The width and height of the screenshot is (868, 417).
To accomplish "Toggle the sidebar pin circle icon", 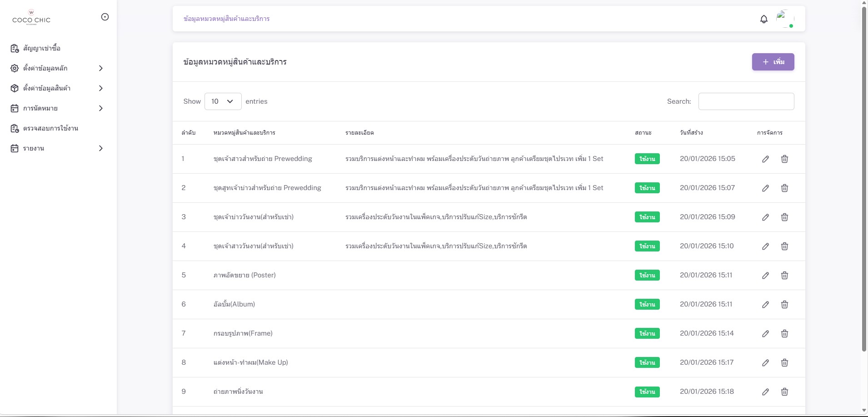I will pyautogui.click(x=105, y=17).
